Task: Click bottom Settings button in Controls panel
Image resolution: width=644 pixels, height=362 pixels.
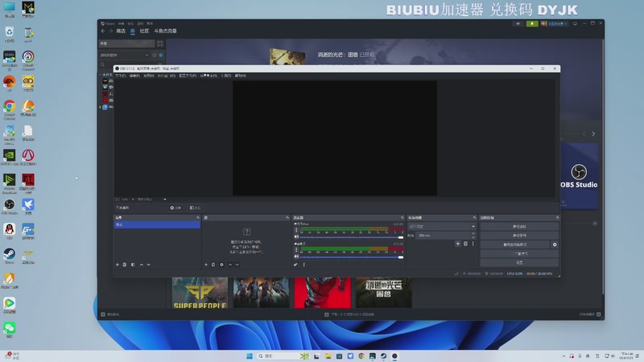Action: click(x=519, y=263)
